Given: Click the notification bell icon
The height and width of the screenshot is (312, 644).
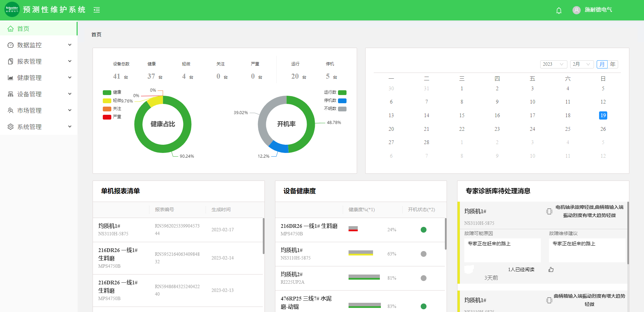Looking at the screenshot, I should click(559, 11).
